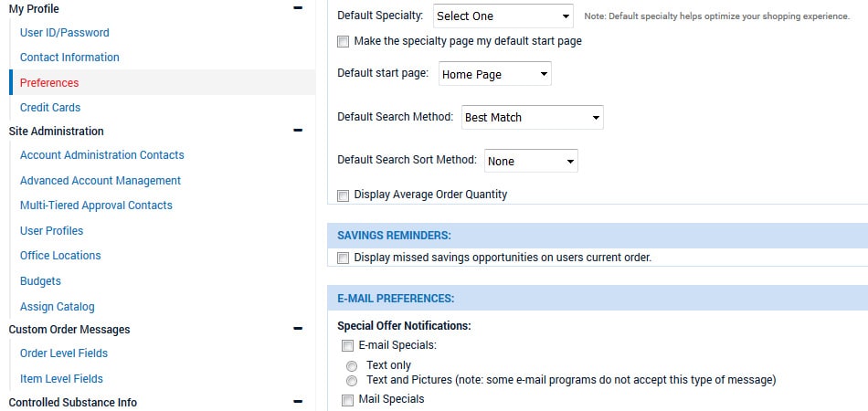
Task: Collapse the Site Administration section
Action: (x=297, y=131)
